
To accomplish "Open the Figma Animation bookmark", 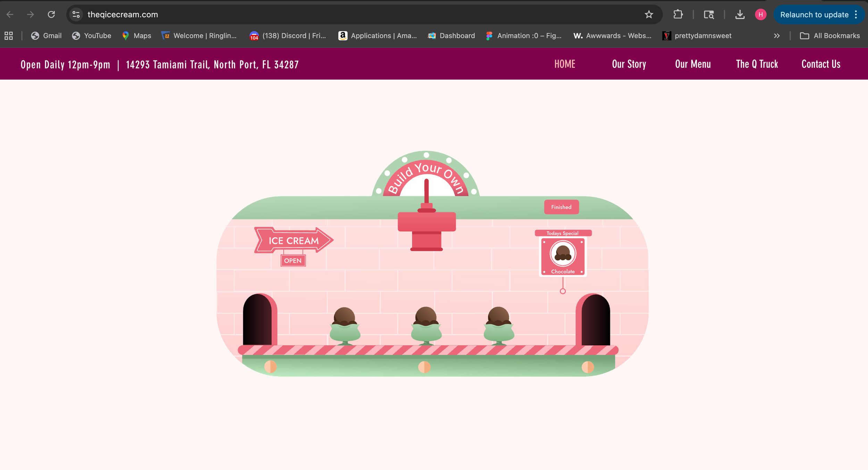I will 524,36.
